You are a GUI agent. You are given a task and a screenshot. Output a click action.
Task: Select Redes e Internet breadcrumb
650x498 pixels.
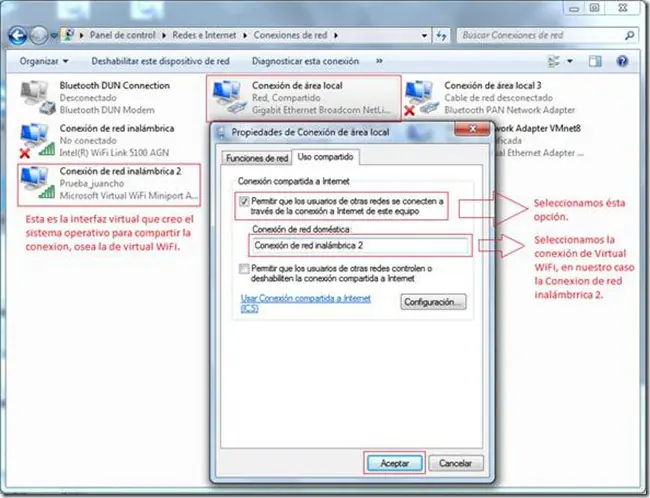[204, 35]
